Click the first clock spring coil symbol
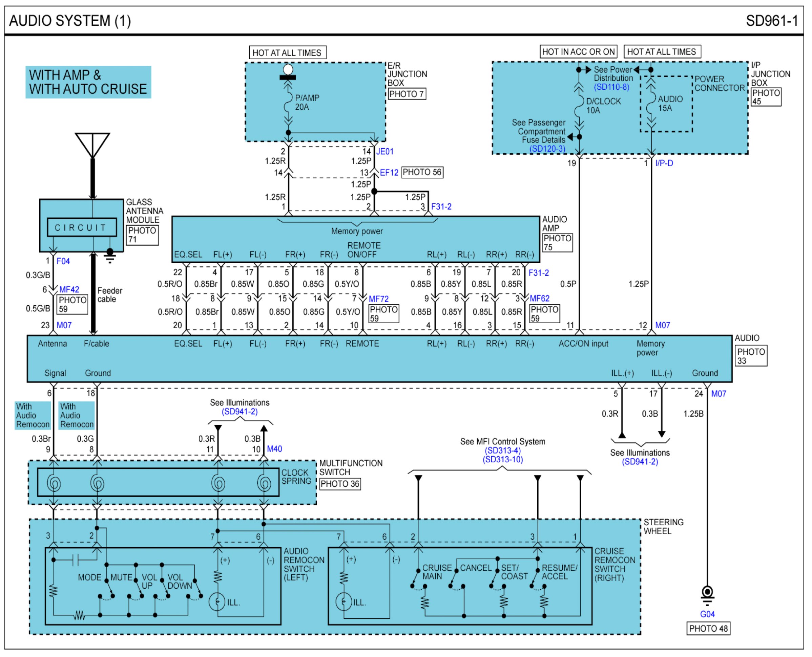The image size is (812, 657). coord(54,483)
